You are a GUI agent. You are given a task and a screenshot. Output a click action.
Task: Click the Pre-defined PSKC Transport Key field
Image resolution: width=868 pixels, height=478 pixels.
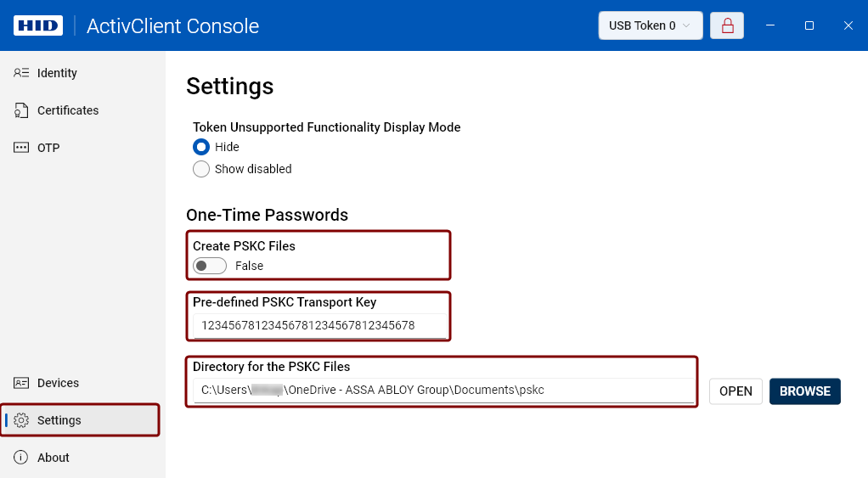coord(319,325)
